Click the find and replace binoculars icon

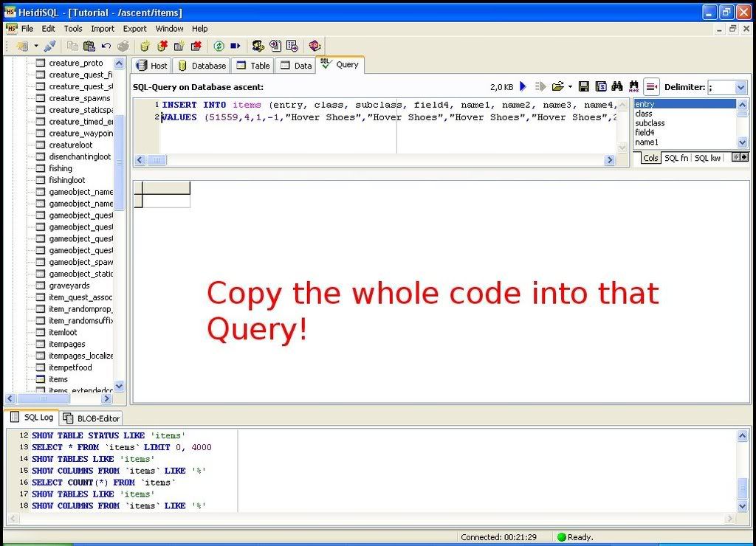(634, 87)
